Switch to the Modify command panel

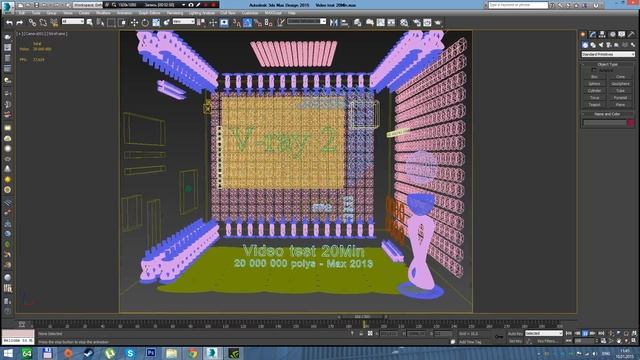click(593, 34)
